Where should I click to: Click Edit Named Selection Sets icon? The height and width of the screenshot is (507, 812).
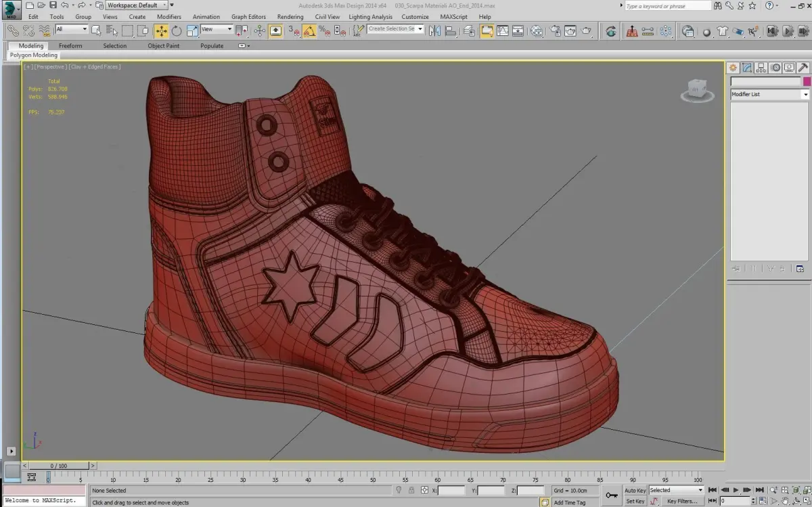click(358, 30)
